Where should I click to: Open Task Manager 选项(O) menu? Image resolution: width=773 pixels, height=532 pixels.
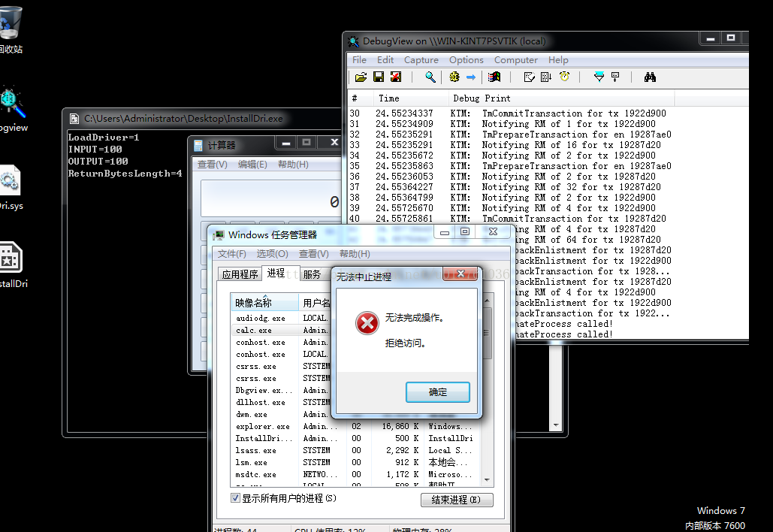pos(272,253)
